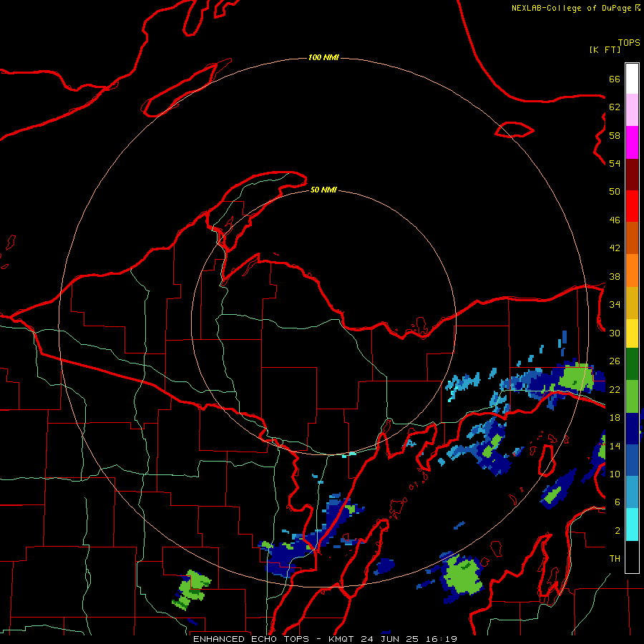Click the NEXLAB-College of DuPage title text

[x=571, y=8]
